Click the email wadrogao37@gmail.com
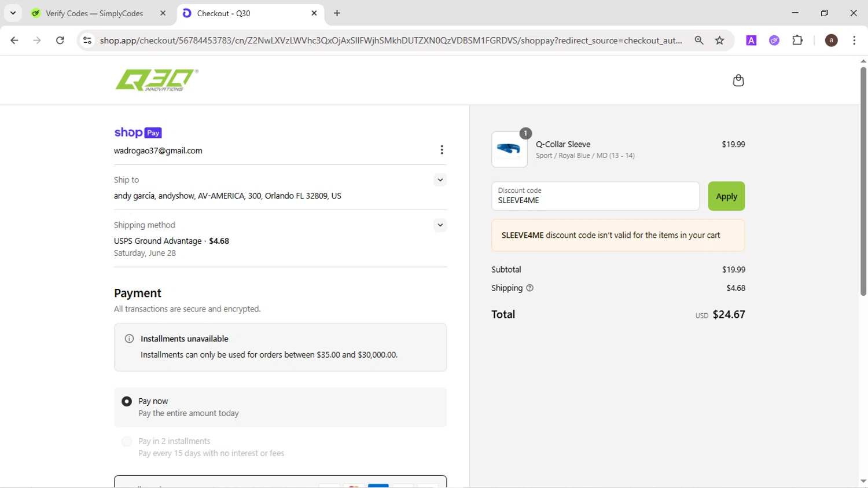The height and width of the screenshot is (488, 868). (158, 151)
